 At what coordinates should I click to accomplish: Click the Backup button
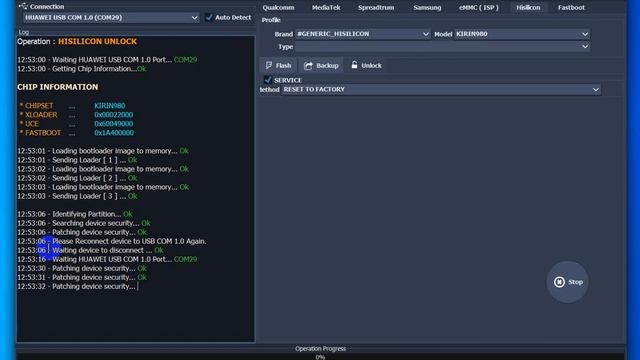click(321, 65)
